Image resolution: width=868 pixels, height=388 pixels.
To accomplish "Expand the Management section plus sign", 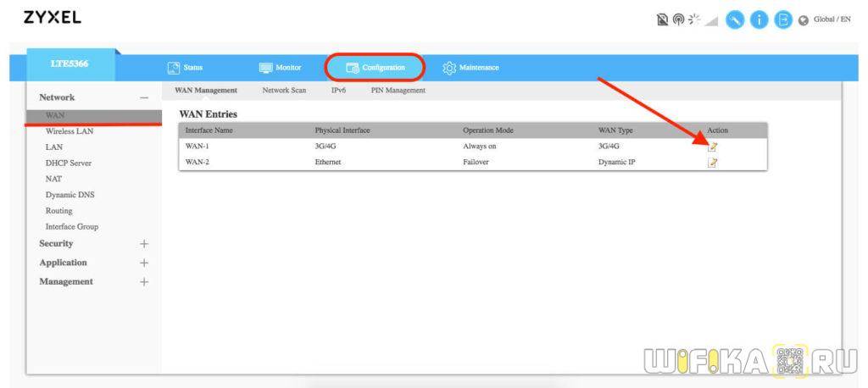I will (x=144, y=282).
